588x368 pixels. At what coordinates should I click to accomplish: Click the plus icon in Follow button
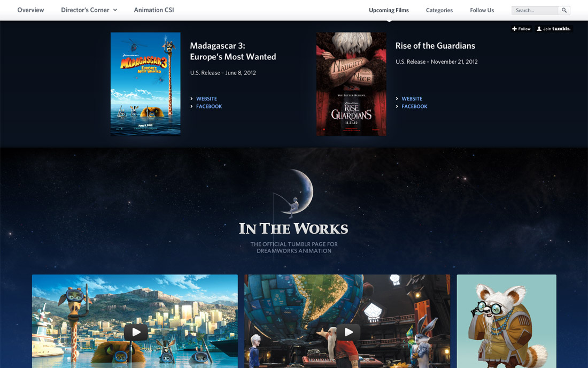tap(514, 29)
